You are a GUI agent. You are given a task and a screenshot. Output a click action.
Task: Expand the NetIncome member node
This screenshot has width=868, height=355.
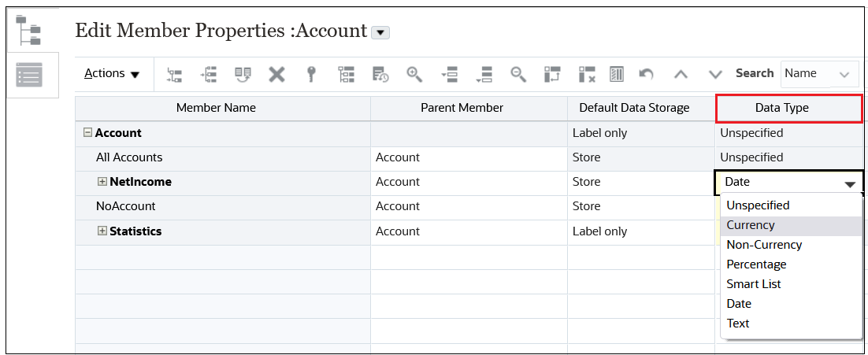[x=102, y=182]
